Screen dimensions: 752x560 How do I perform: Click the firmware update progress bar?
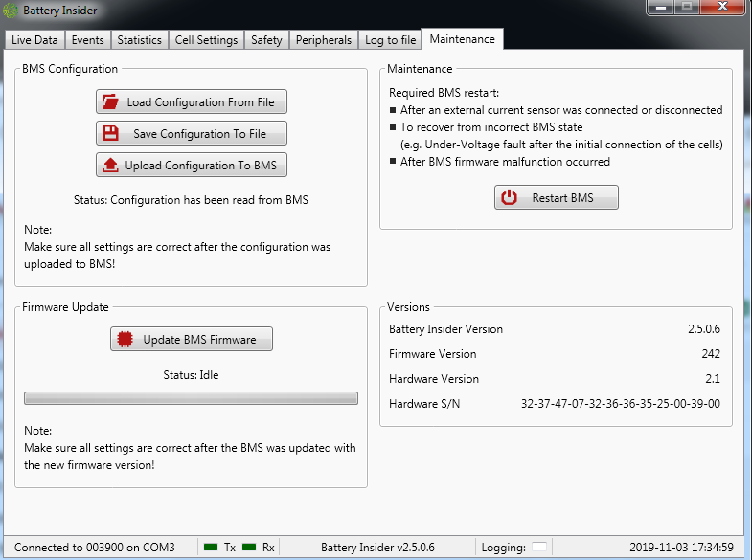[191, 398]
